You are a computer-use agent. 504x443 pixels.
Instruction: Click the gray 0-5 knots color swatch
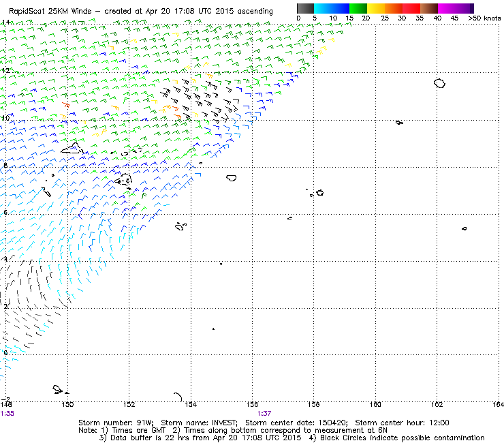pyautogui.click(x=305, y=8)
